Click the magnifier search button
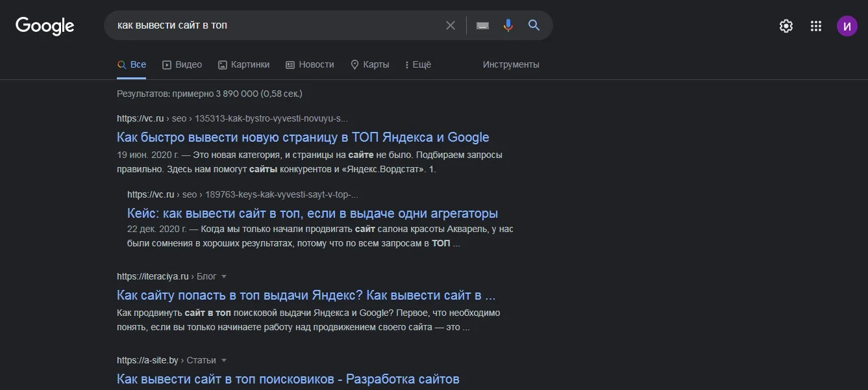This screenshot has width=868, height=390. pyautogui.click(x=534, y=25)
